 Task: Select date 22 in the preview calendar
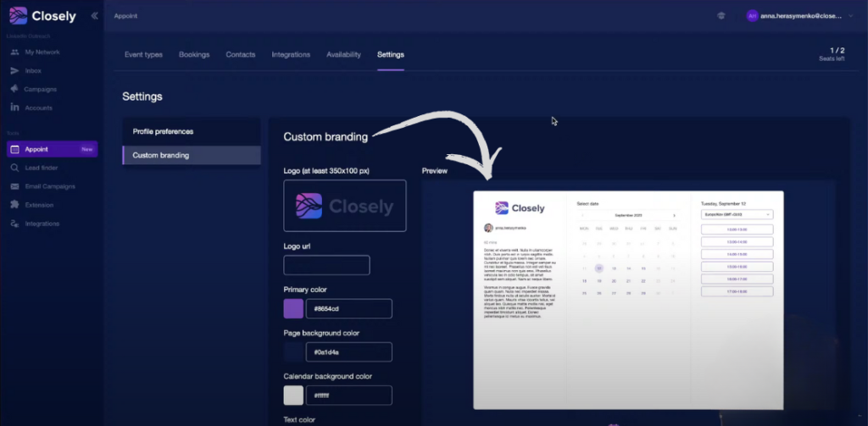coord(643,281)
